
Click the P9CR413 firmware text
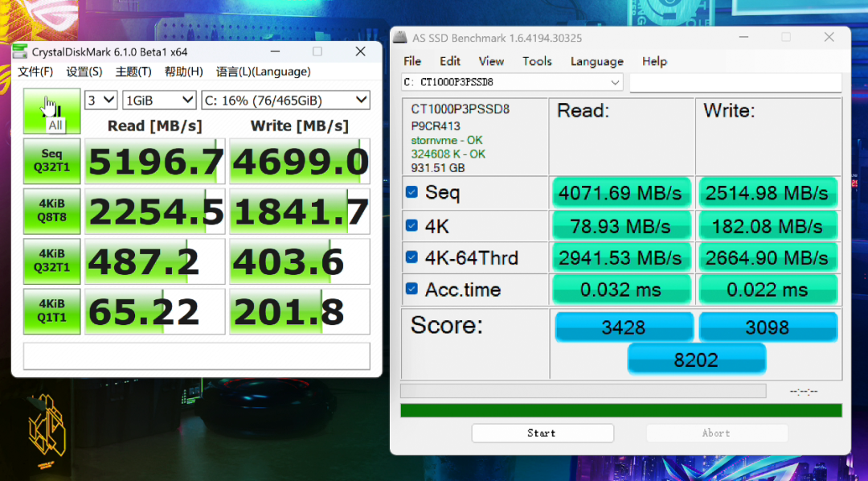(436, 126)
